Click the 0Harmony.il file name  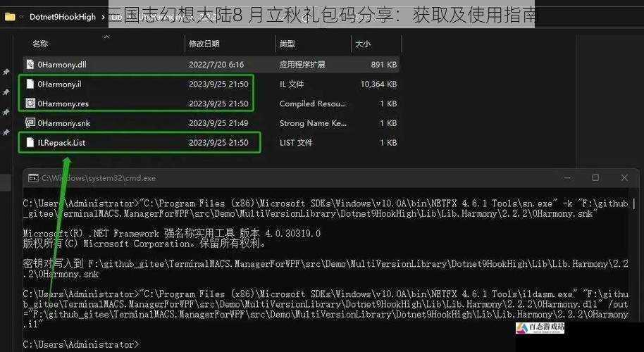pyautogui.click(x=60, y=84)
